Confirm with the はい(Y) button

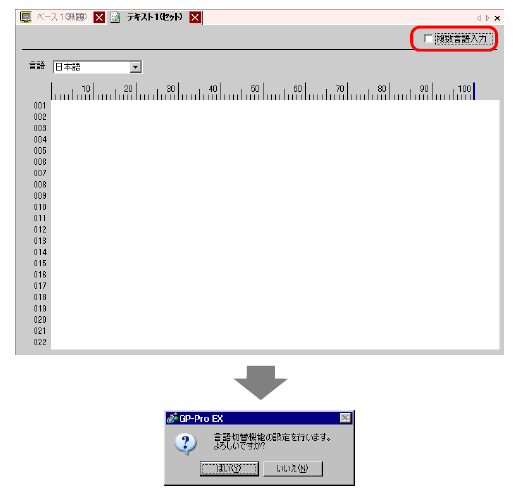click(229, 468)
